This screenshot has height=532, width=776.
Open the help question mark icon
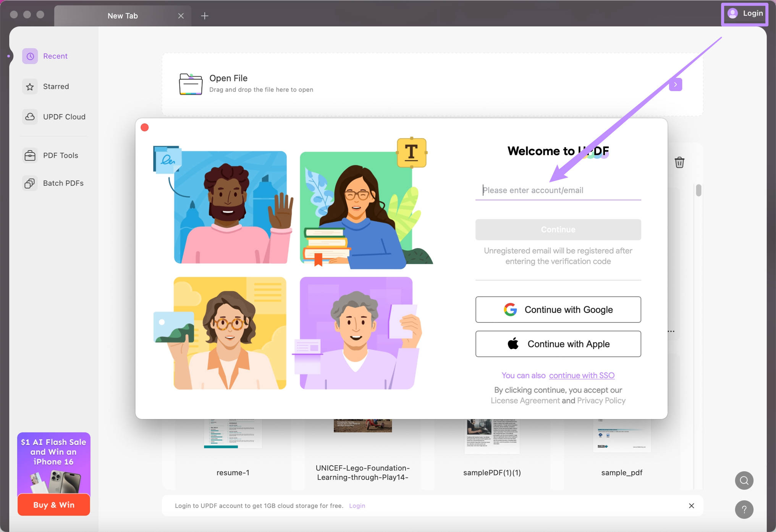click(x=744, y=509)
